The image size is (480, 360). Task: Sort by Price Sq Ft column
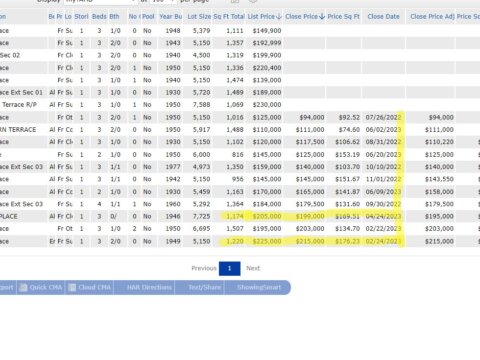click(x=343, y=16)
